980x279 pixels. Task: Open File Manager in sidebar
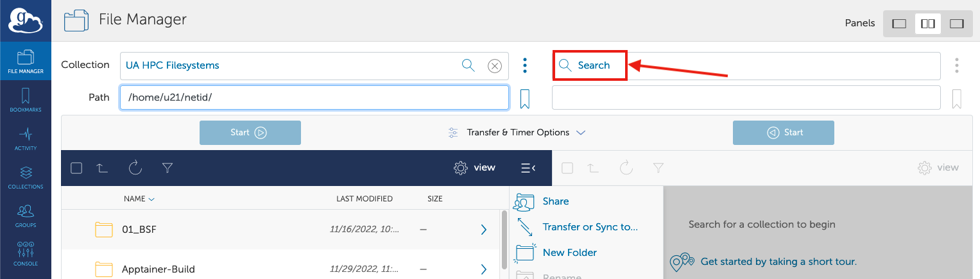(x=26, y=62)
